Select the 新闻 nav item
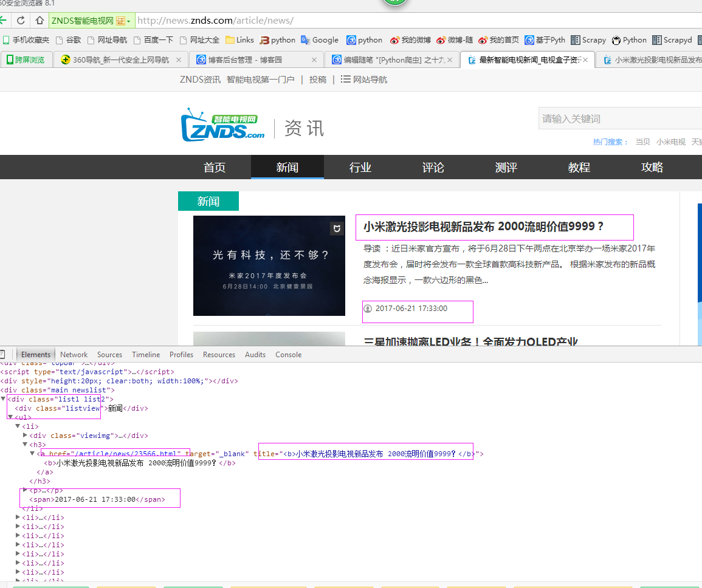This screenshot has width=702, height=588. coord(287,168)
